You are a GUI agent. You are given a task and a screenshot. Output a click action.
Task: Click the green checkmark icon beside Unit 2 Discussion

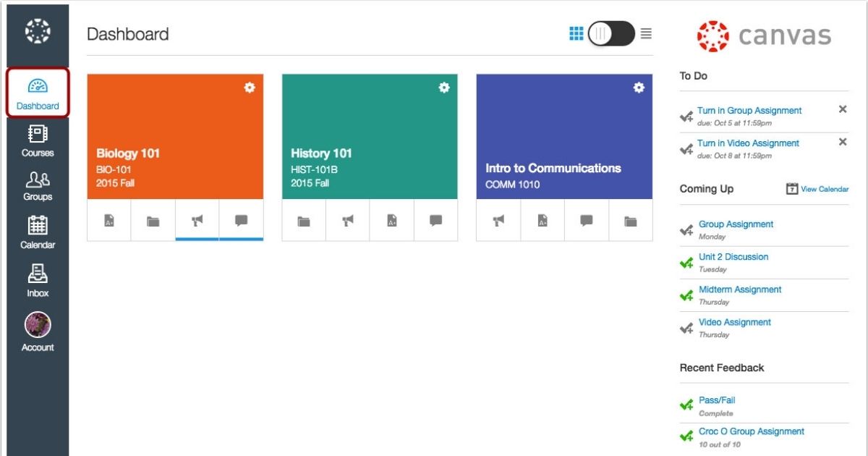pyautogui.click(x=686, y=263)
